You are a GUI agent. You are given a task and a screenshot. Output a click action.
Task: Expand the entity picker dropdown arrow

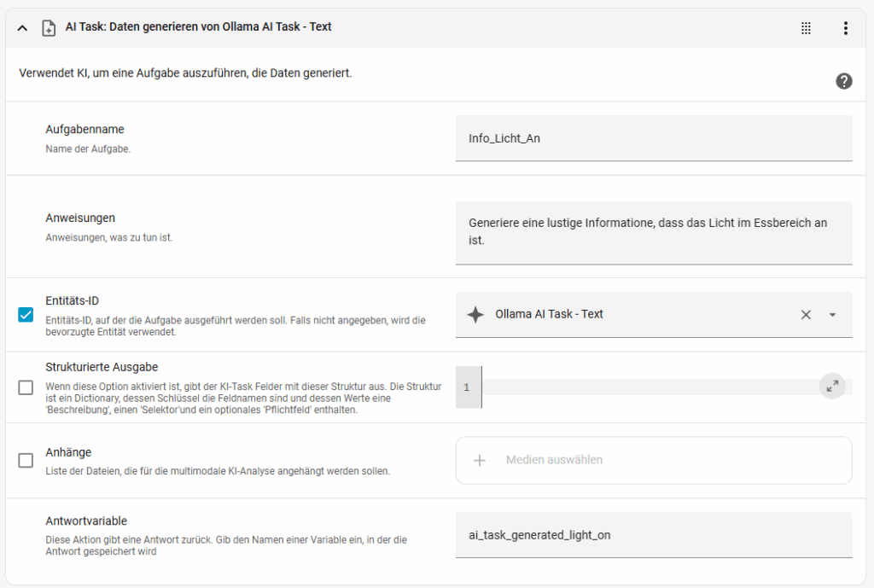(832, 314)
